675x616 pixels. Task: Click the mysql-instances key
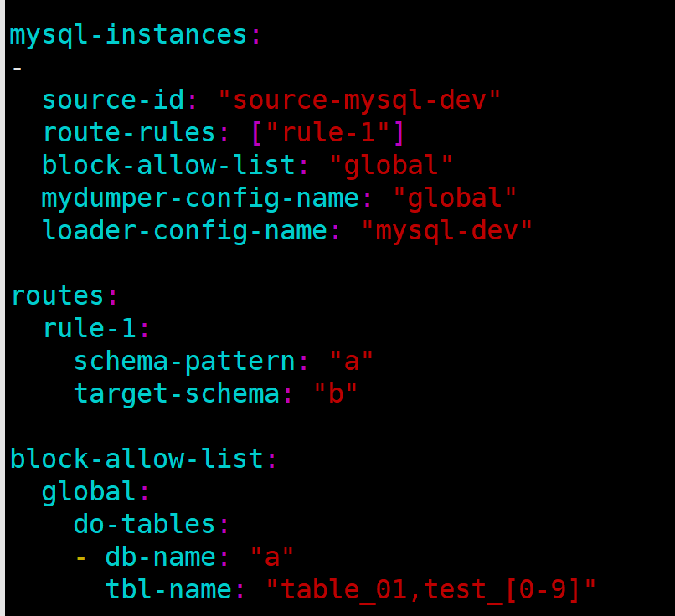coord(129,35)
